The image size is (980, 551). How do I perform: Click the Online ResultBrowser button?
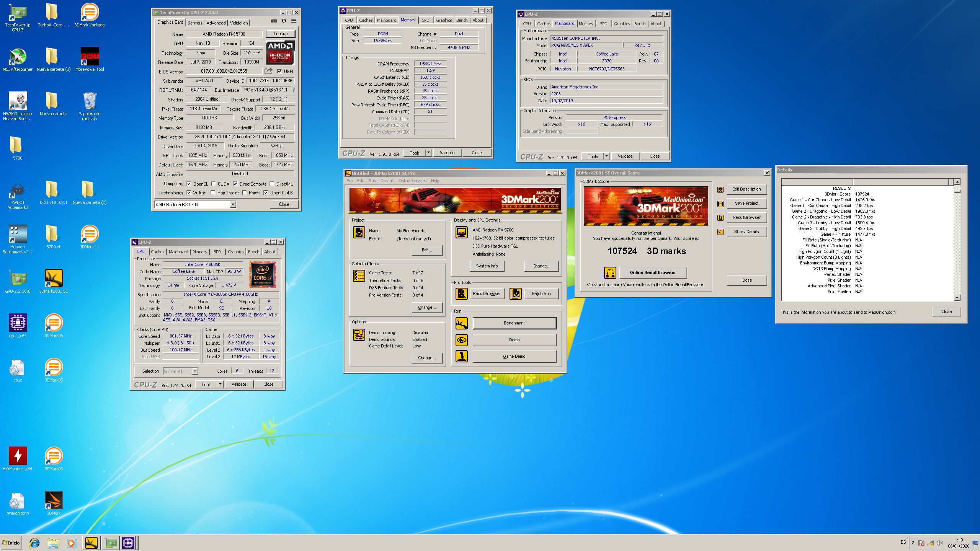[x=653, y=272]
